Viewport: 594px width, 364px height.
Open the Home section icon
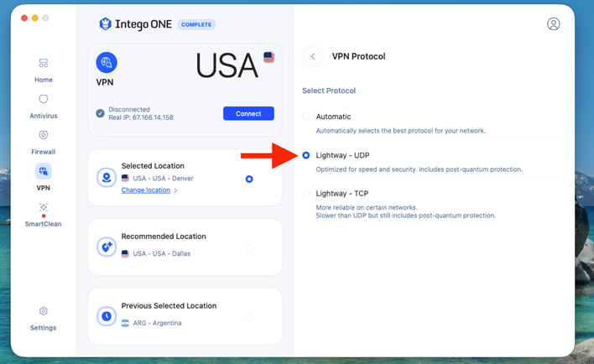click(43, 63)
